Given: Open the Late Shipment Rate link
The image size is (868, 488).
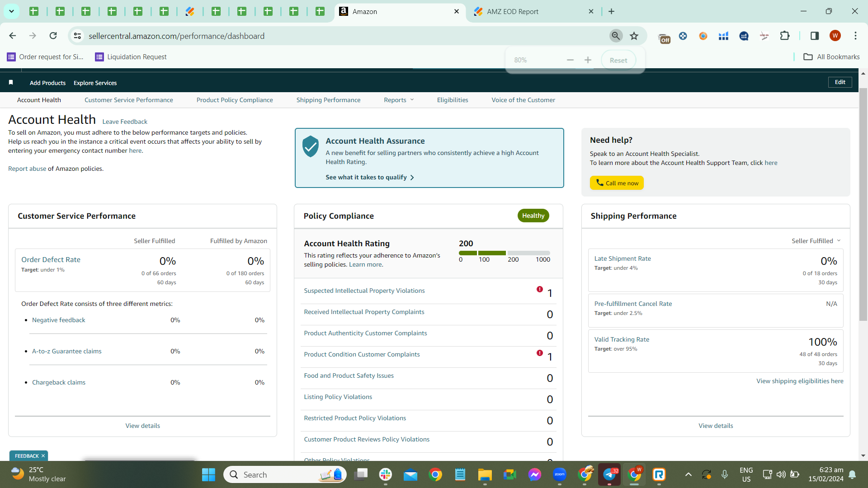Looking at the screenshot, I should tap(623, 258).
